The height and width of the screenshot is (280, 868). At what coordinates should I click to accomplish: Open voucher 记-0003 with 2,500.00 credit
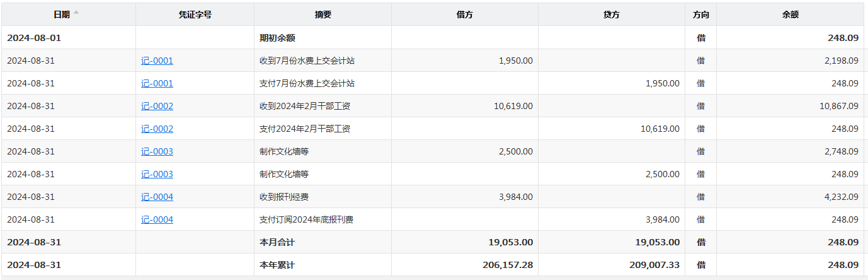pos(157,174)
